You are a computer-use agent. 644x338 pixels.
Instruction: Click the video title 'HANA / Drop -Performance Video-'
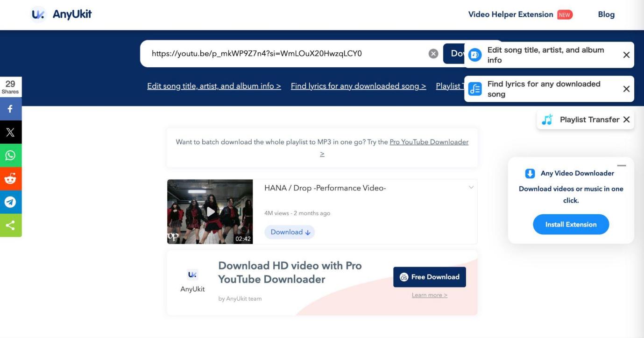(325, 188)
